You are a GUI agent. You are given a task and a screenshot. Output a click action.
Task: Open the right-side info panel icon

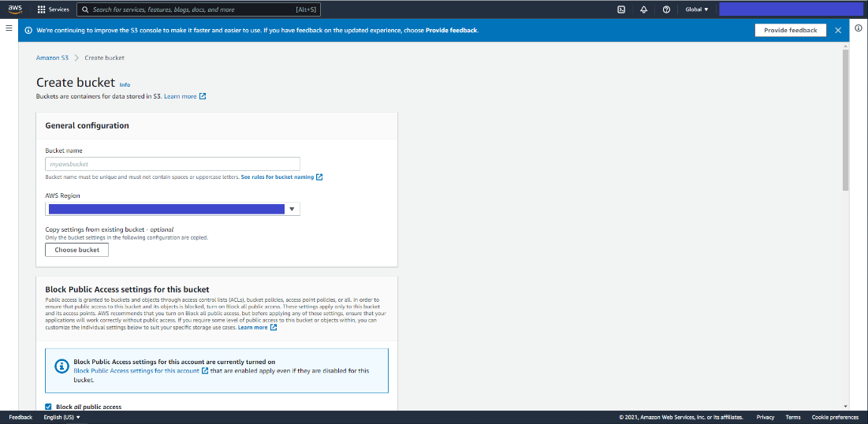[x=858, y=28]
